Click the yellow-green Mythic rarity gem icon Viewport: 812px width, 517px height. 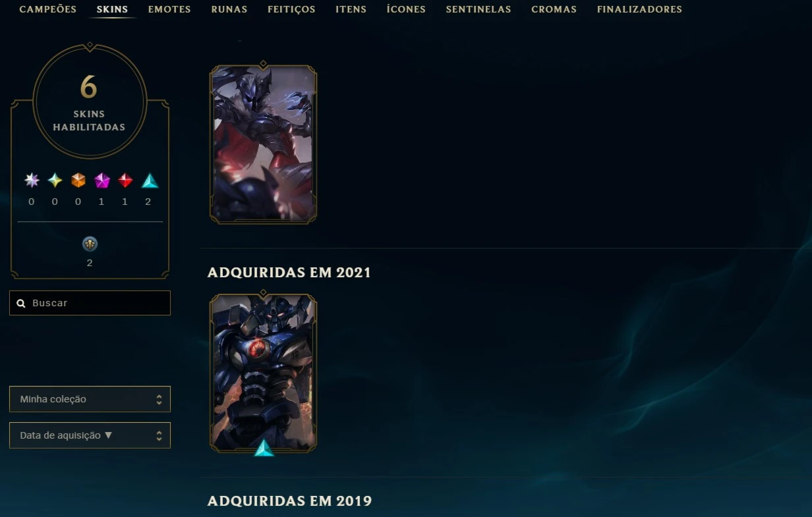[55, 180]
